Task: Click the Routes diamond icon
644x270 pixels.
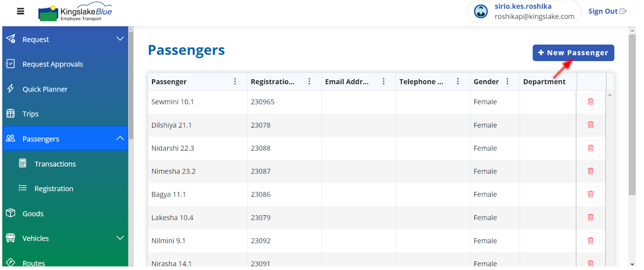Action: pos(10,263)
